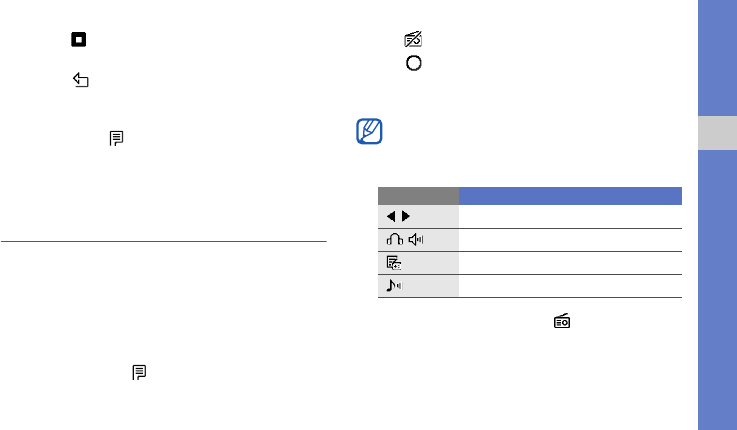Click the radio icon below the table
The width and height of the screenshot is (737, 430).
562,321
